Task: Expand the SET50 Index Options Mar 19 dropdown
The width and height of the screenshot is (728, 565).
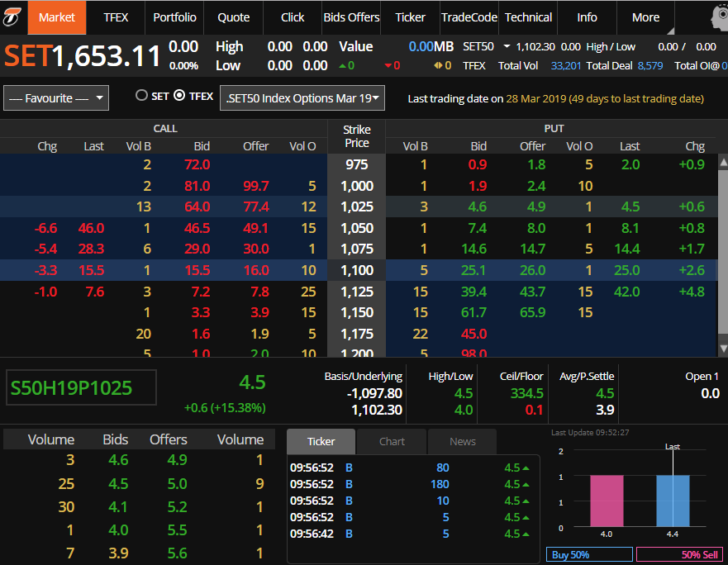Action: pos(304,98)
